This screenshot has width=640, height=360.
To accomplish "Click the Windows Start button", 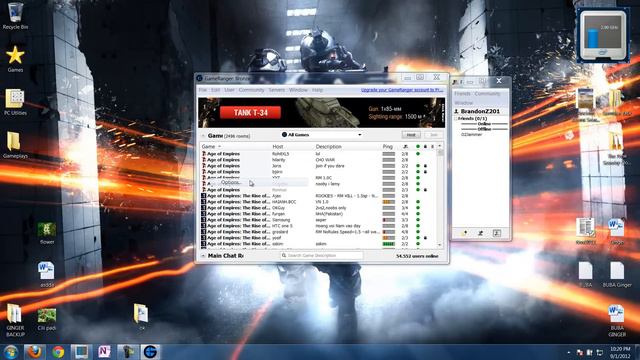I will 10,352.
